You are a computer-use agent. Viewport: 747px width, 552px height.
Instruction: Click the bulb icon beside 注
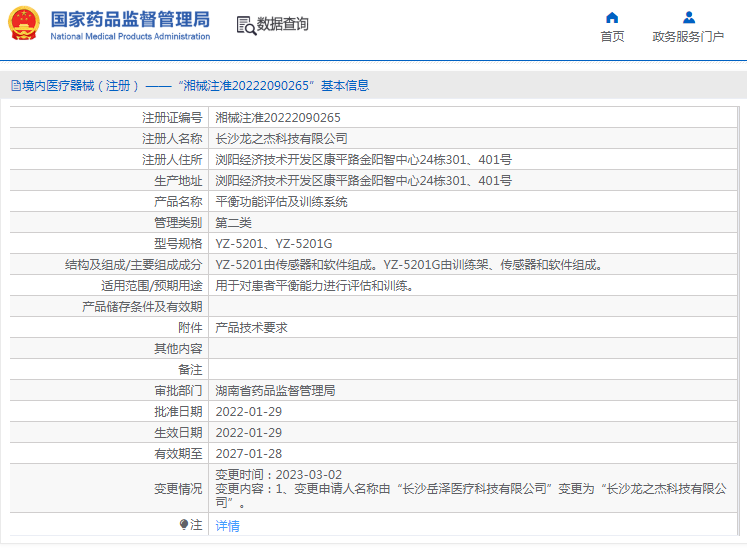coord(184,524)
